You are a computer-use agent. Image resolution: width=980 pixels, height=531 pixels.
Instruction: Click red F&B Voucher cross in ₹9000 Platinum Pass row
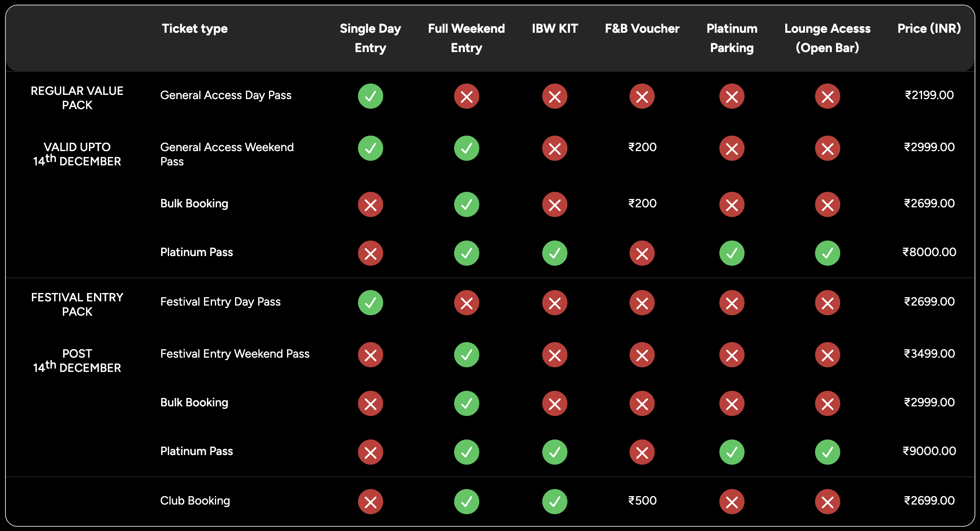(x=642, y=452)
